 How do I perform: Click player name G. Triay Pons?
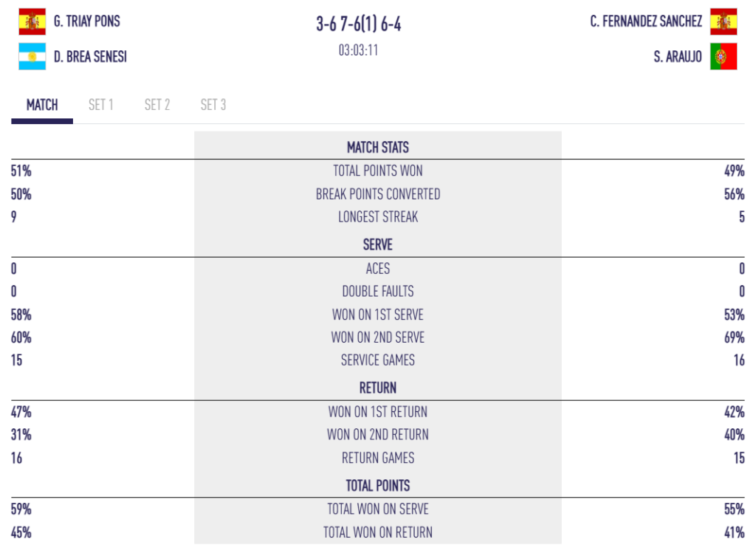pyautogui.click(x=87, y=21)
